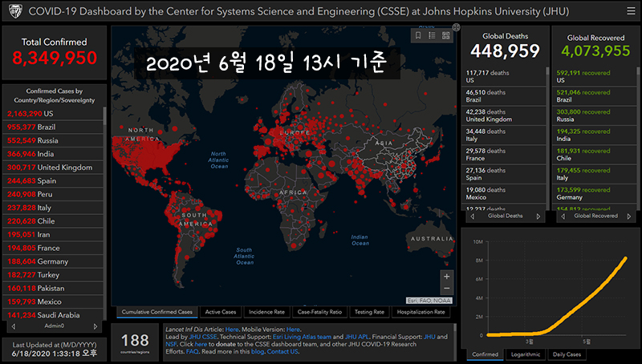The height and width of the screenshot is (364, 642).
Task: Select US in the confirmed cases list
Action: 53,114
